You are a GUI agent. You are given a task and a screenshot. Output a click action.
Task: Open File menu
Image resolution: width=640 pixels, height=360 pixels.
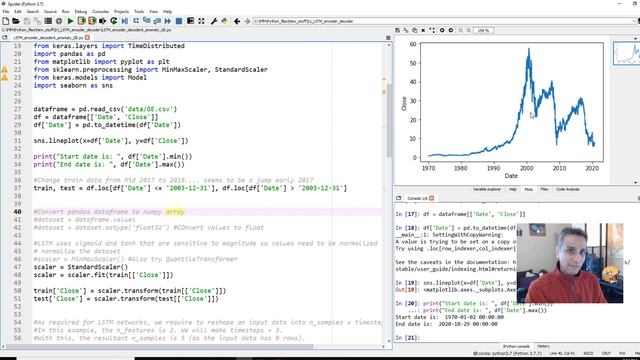click(x=6, y=11)
